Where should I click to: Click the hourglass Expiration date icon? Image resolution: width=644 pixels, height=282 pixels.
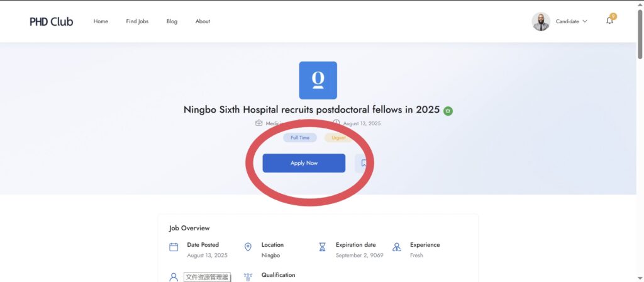pyautogui.click(x=323, y=247)
